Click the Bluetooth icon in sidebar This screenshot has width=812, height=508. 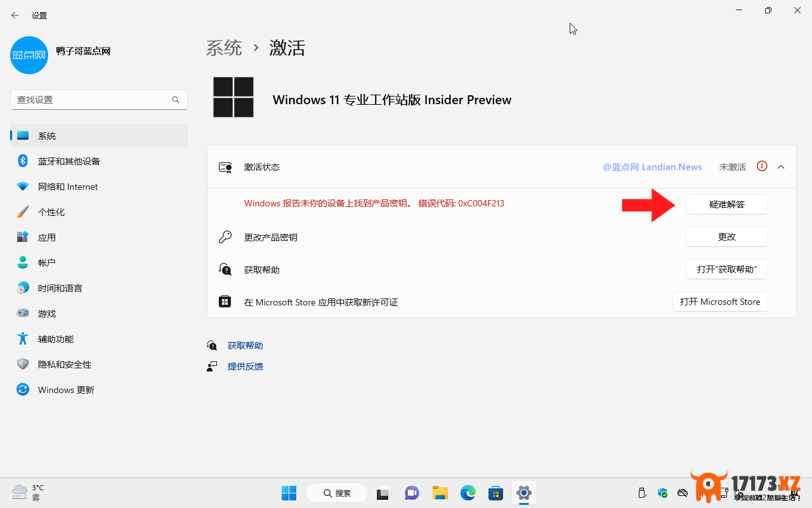tap(23, 161)
